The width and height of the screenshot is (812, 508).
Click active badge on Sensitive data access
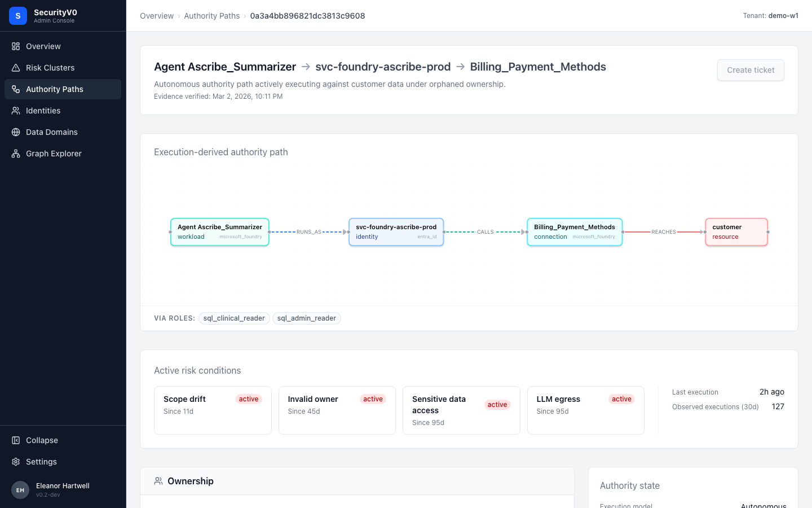coord(497,405)
